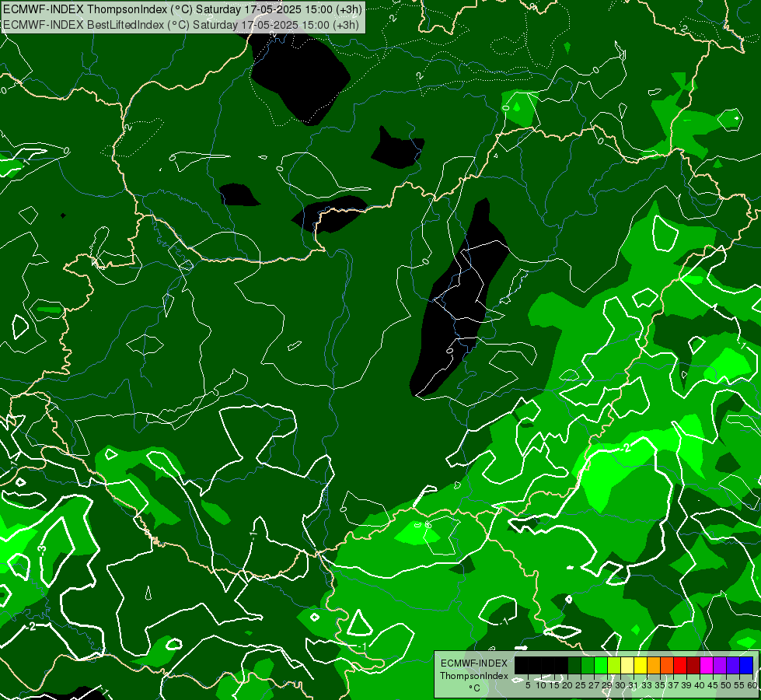Select the blue 55–60 legend swatch
This screenshot has width=761, height=700.
[x=746, y=665]
